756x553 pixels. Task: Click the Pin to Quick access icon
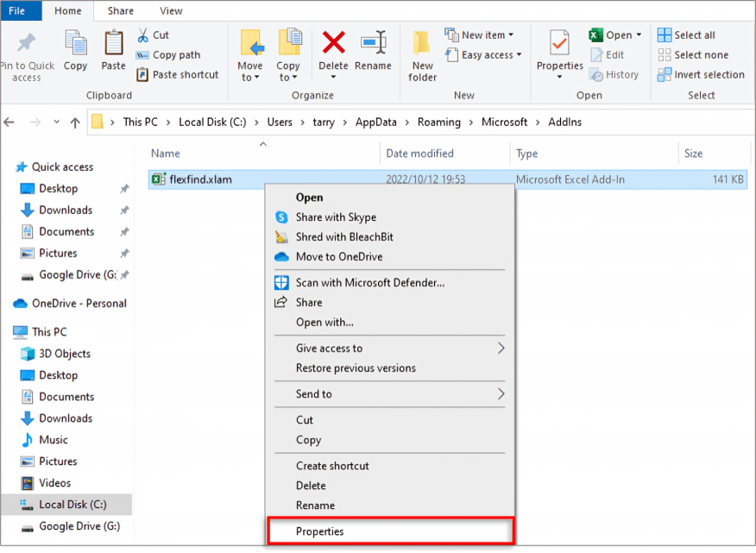pos(27,43)
